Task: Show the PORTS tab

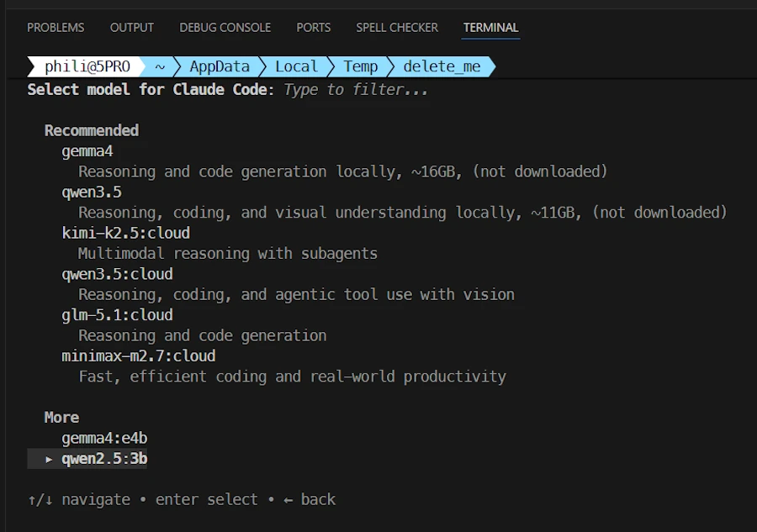Action: pos(314,28)
